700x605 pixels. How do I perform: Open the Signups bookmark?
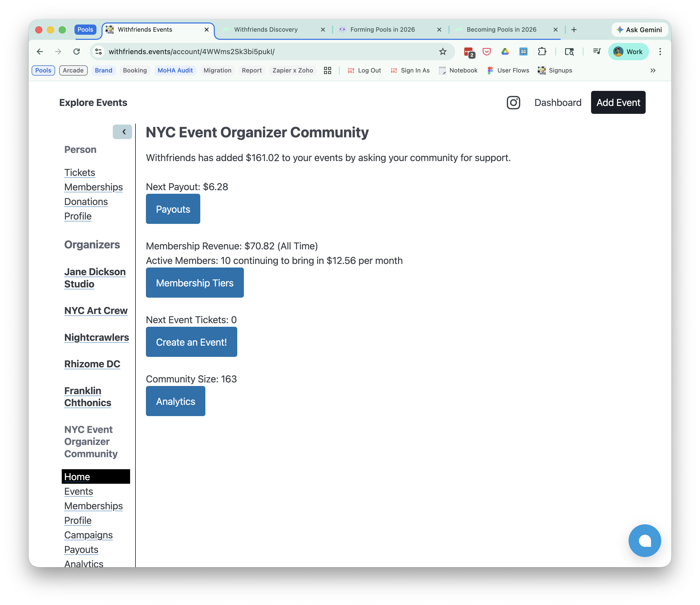click(555, 70)
